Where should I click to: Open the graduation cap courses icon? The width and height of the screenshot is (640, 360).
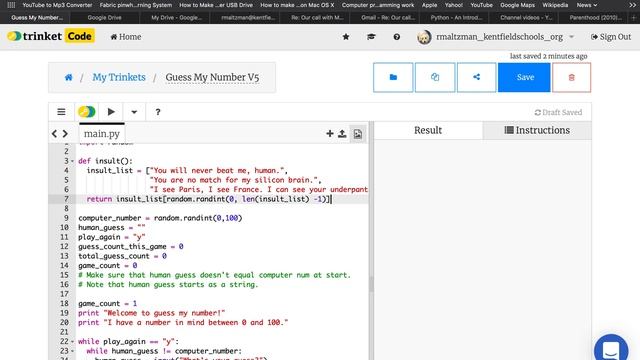coord(371,37)
